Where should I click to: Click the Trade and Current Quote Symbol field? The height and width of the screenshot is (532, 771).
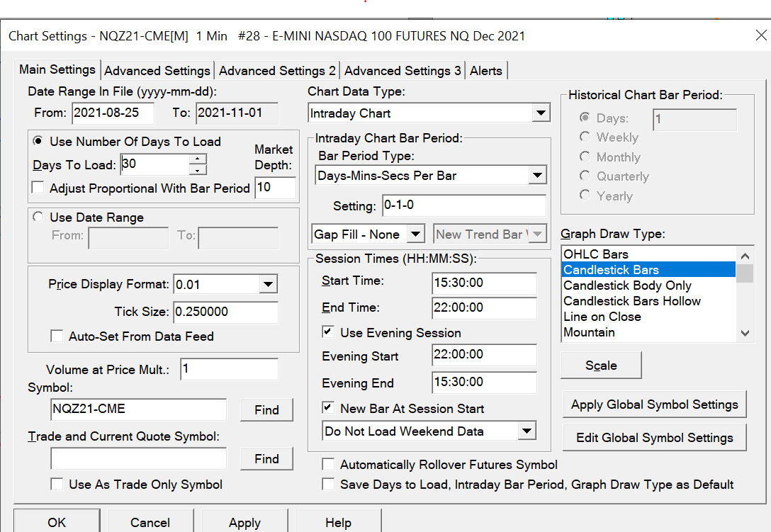pos(138,458)
